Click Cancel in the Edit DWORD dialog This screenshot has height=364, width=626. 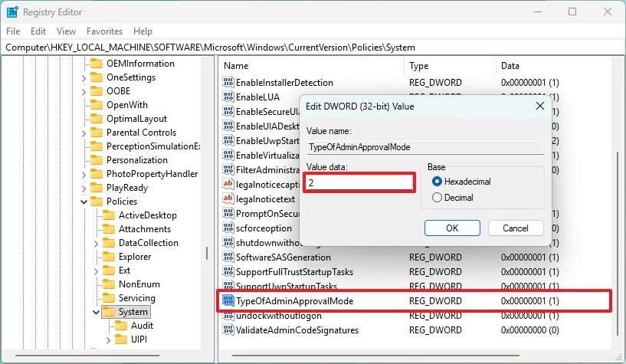click(x=516, y=228)
